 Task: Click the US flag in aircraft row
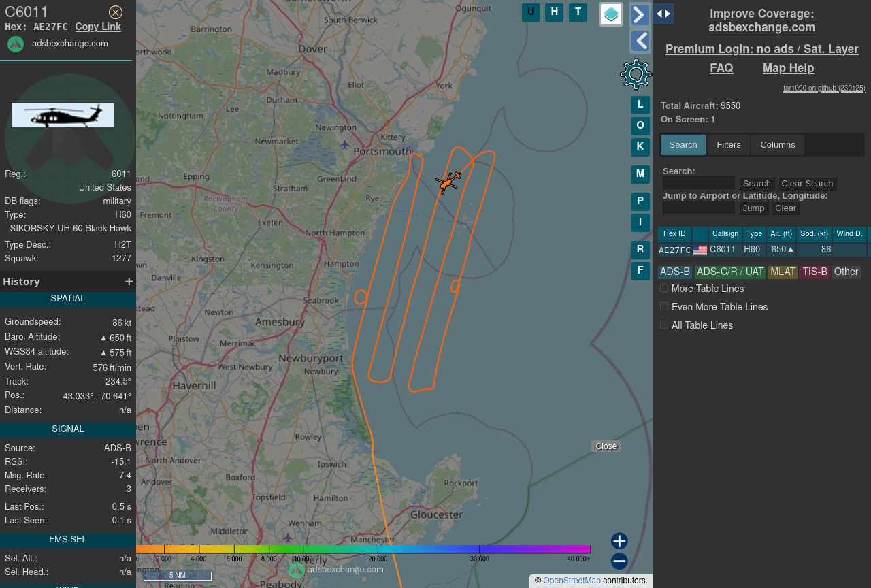(700, 250)
